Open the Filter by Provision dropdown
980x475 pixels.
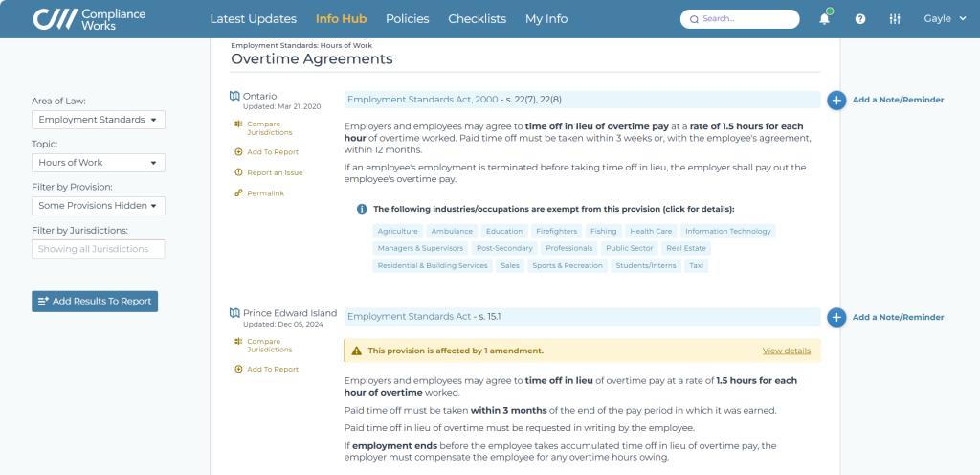tap(98, 206)
